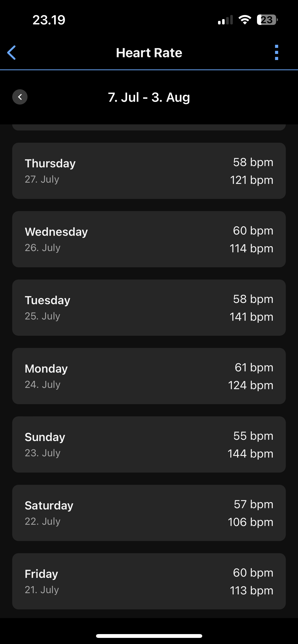Tap the 141 bpm value on Tuesday

click(251, 317)
